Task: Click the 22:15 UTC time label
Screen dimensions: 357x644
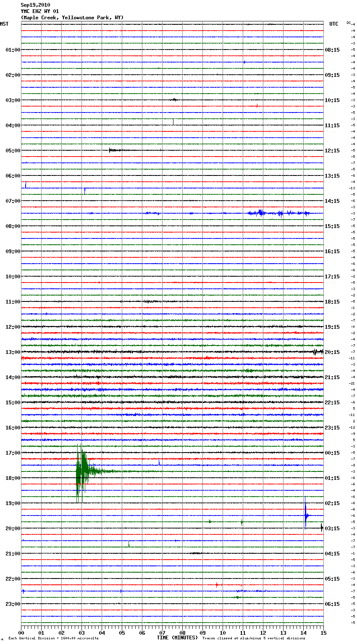Action: 332,403
